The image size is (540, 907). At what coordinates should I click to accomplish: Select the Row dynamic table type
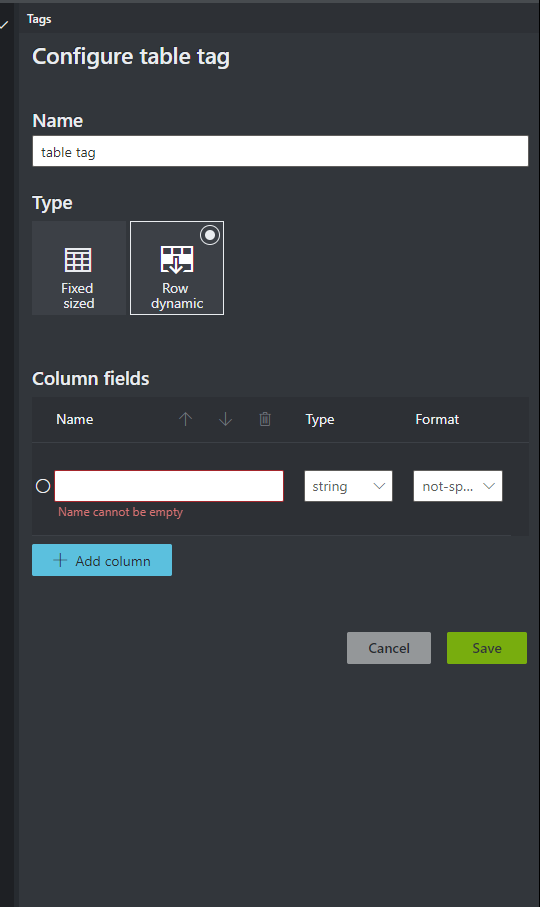(177, 268)
